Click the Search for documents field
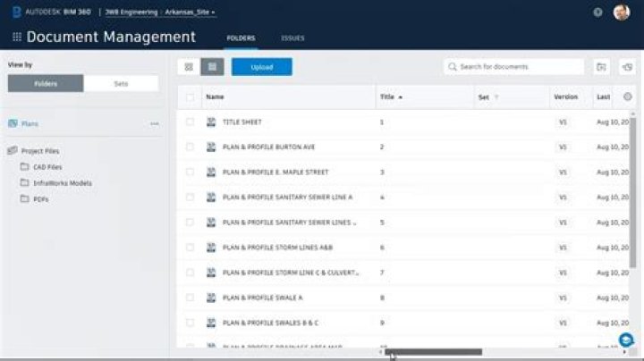 pos(513,66)
